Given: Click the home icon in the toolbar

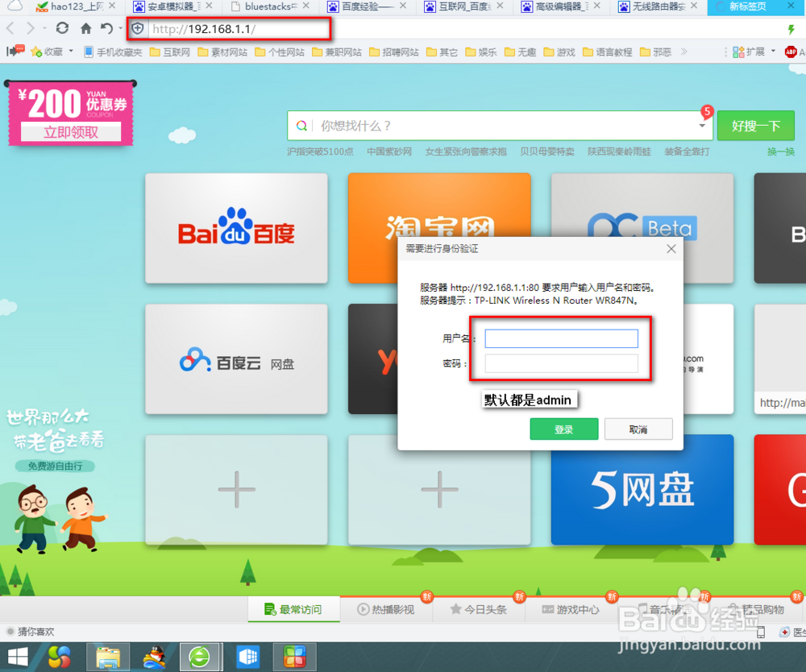Looking at the screenshot, I should (x=86, y=27).
